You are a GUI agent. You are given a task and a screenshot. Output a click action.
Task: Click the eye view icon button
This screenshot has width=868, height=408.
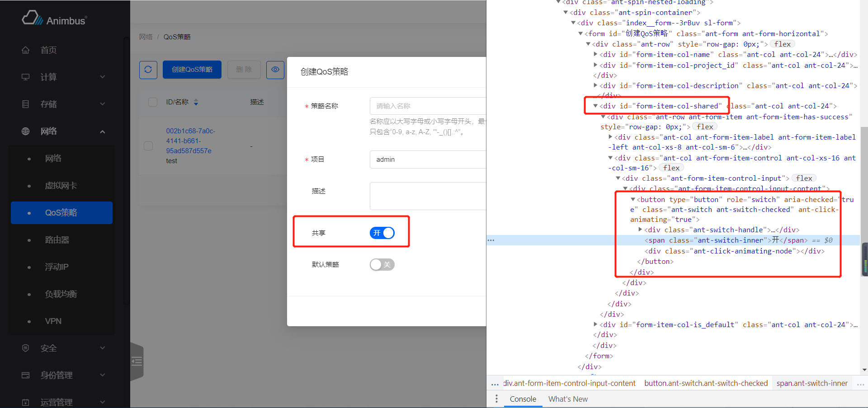click(x=275, y=70)
